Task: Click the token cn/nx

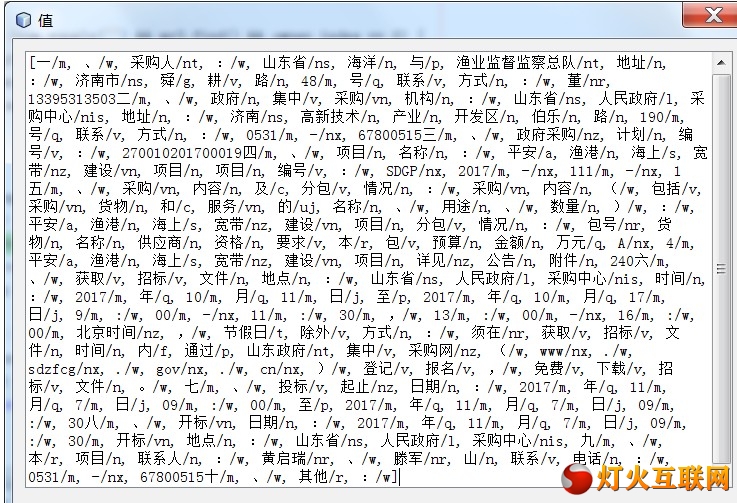Action: point(282,369)
